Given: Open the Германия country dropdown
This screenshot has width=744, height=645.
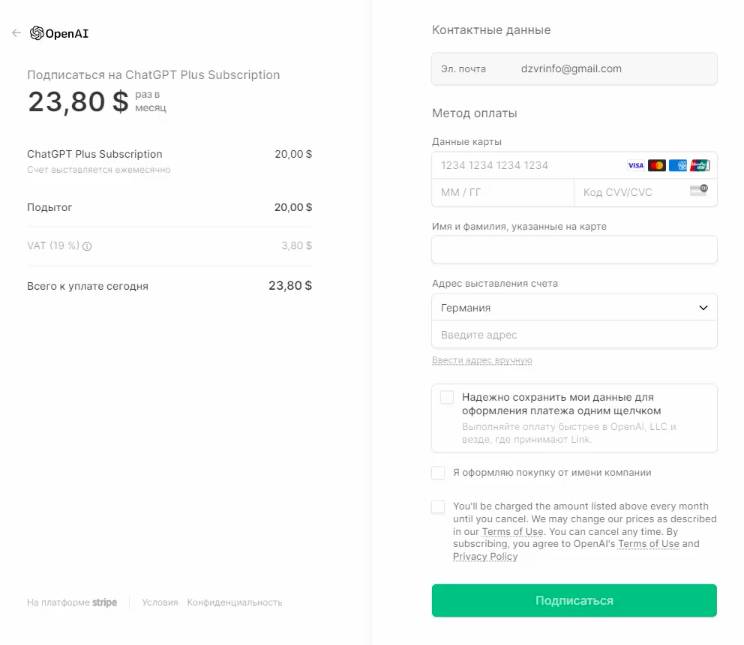Looking at the screenshot, I should point(574,308).
